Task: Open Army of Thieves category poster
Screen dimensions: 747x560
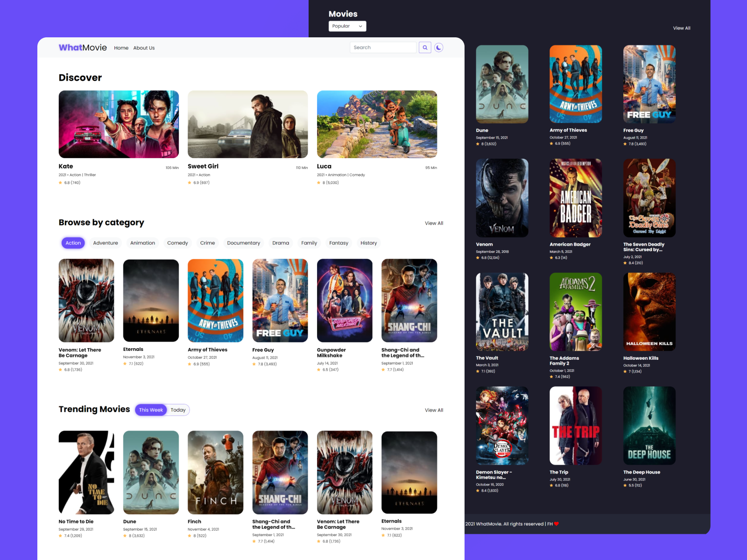Action: click(x=216, y=301)
